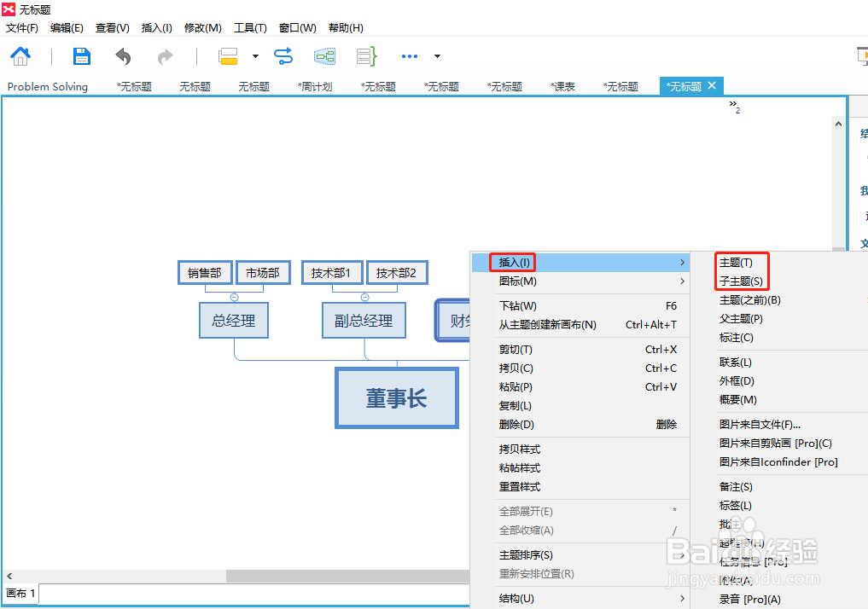Close the active *无标题 tab
The image size is (868, 609).
point(712,85)
